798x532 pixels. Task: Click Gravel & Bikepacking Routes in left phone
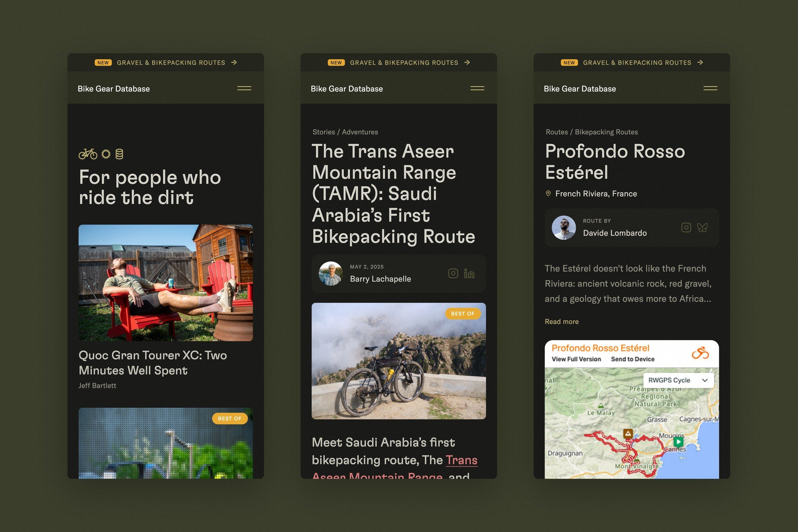click(171, 63)
